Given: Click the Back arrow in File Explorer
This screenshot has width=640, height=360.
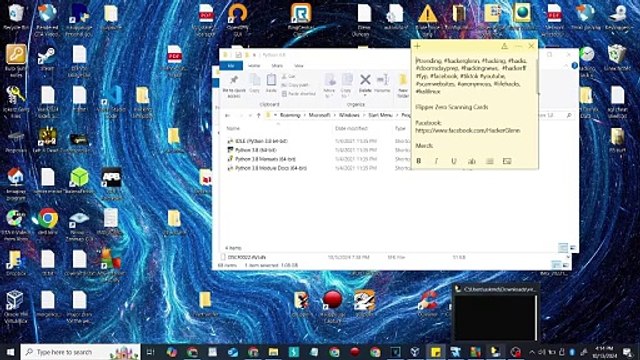Looking at the screenshot, I should point(228,116).
